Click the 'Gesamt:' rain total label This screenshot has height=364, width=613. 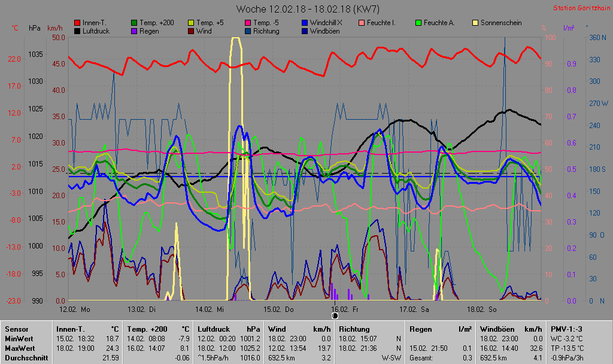click(x=421, y=358)
